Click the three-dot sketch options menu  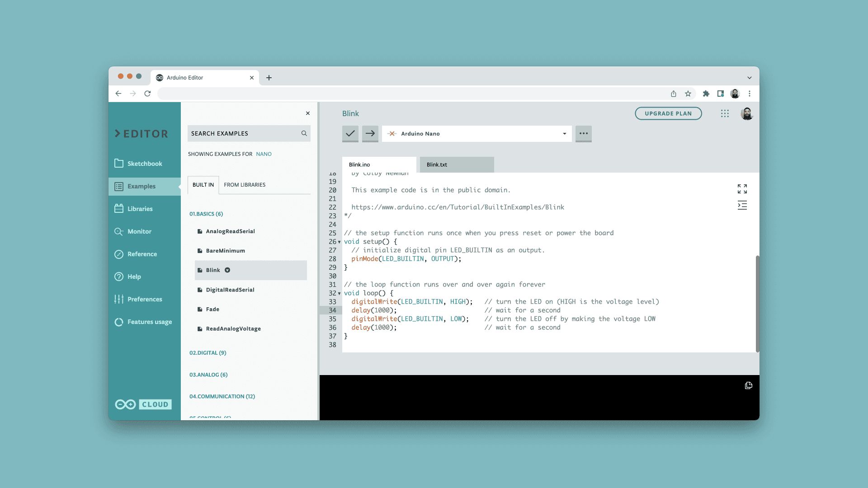583,133
